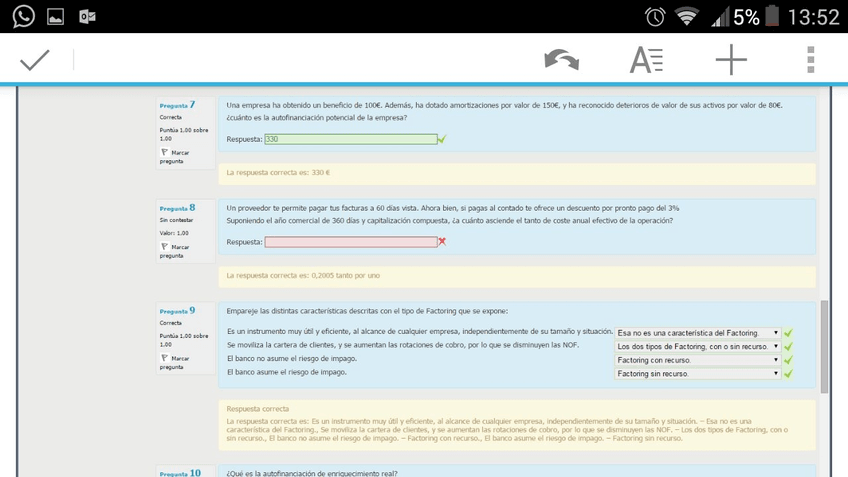Open the three-dot overflow menu
The width and height of the screenshot is (848, 477).
click(x=810, y=59)
